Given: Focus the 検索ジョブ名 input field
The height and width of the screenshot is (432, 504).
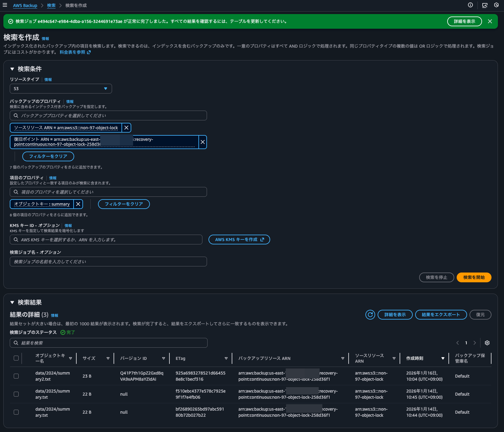Looking at the screenshot, I should pyautogui.click(x=108, y=262).
